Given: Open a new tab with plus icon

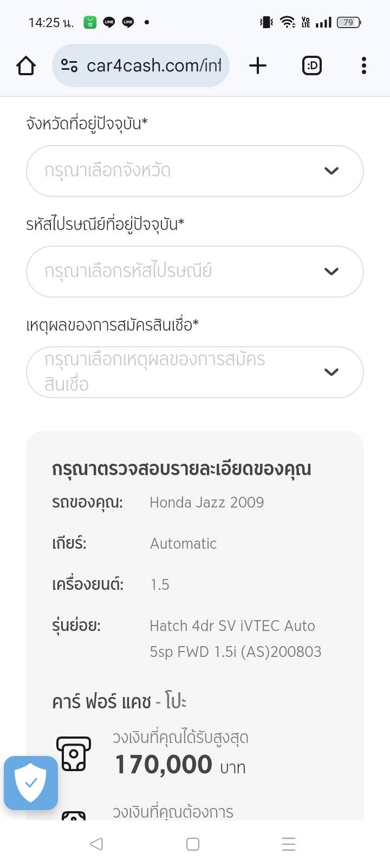Looking at the screenshot, I should [258, 66].
